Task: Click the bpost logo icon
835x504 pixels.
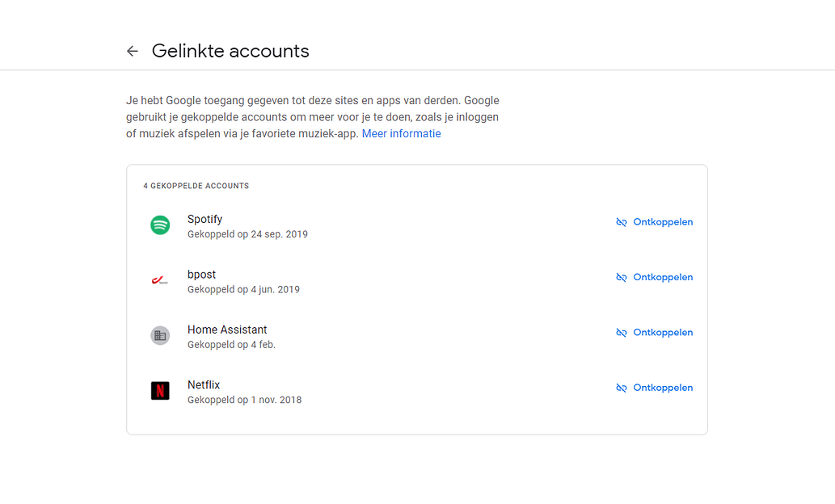Action: (x=160, y=280)
